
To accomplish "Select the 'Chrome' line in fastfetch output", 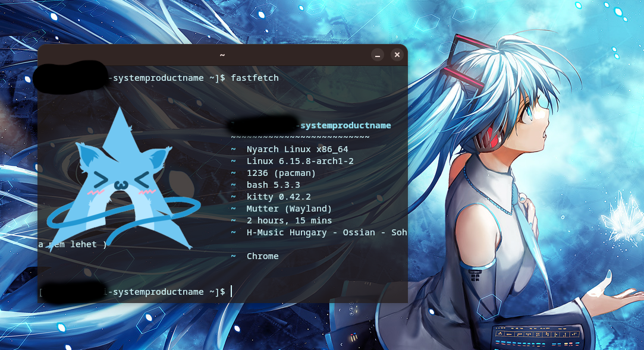I will (262, 257).
